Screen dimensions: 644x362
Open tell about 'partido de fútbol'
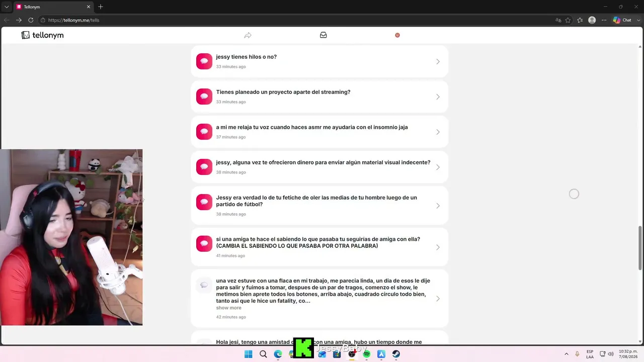[319, 205]
